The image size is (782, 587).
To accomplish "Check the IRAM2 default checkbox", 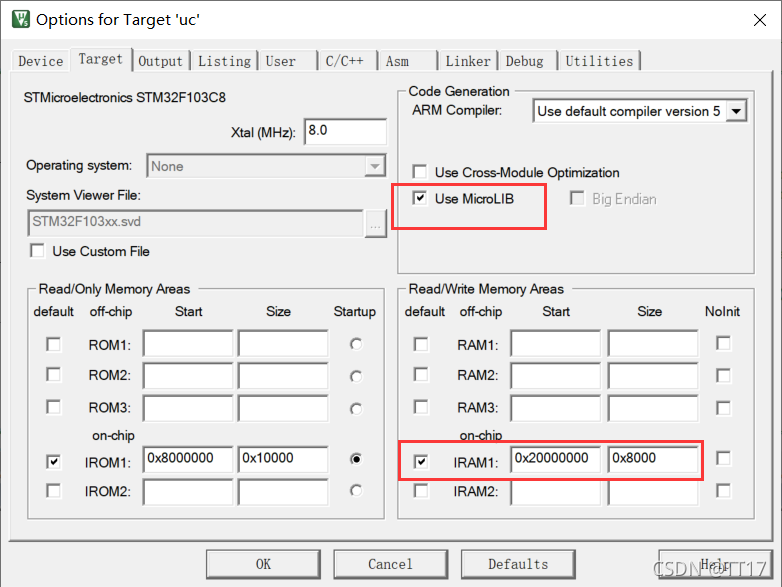I will [421, 491].
